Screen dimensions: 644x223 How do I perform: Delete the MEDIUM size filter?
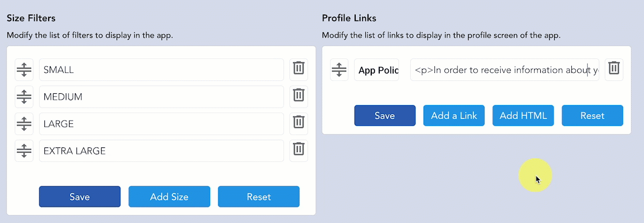[298, 96]
